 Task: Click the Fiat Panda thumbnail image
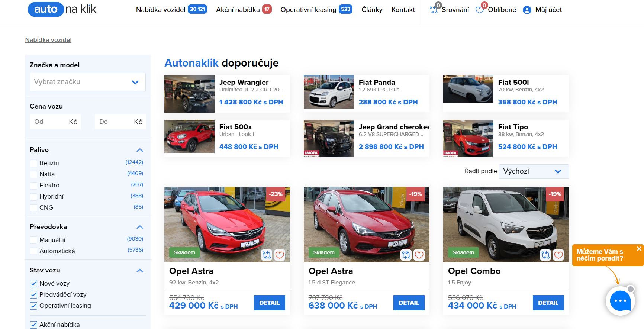329,92
